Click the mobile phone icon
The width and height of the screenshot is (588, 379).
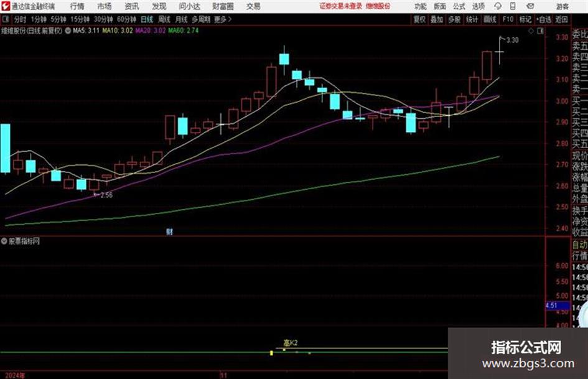[x=513, y=6]
